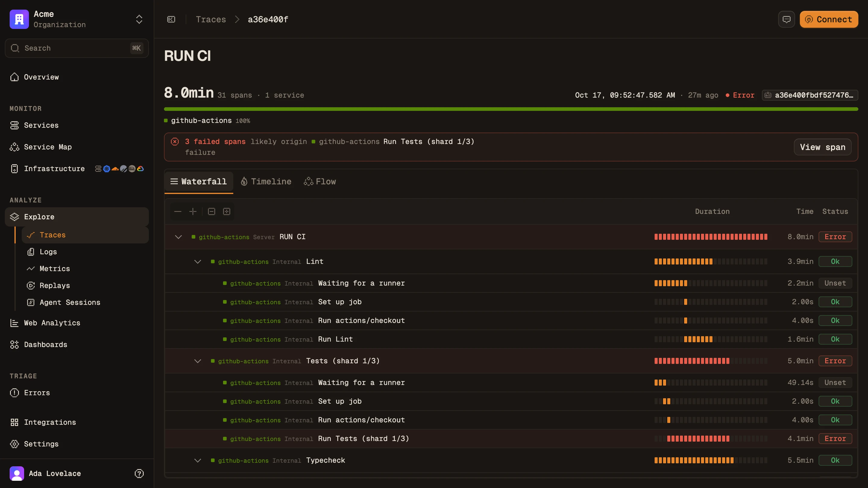Open Ada Lovelace user profile

point(46,474)
